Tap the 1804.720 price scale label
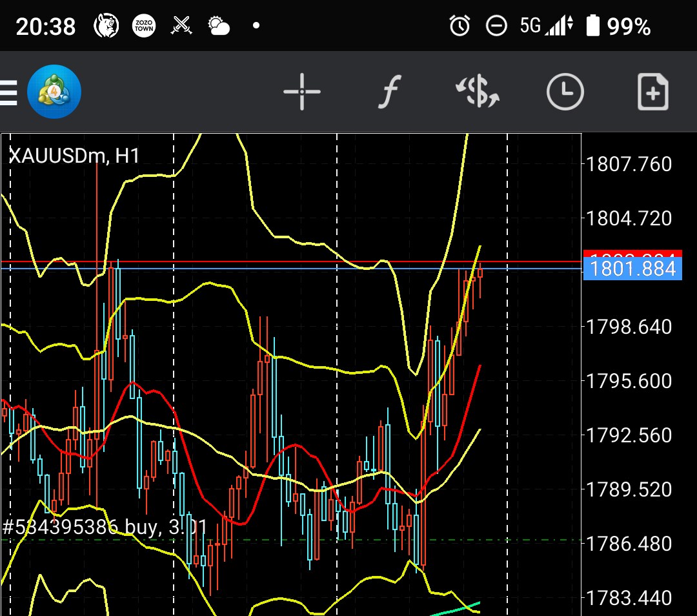Viewport: 697px width, 616px height. pos(629,218)
